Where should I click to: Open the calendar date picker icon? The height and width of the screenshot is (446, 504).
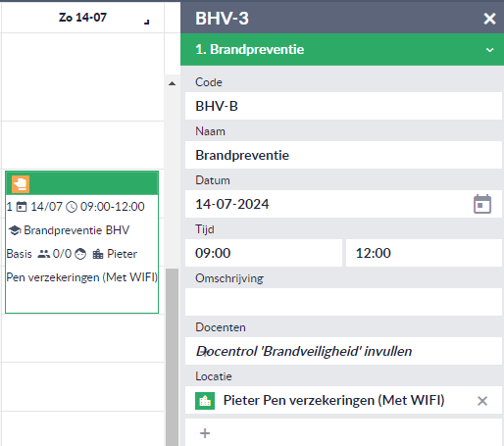(x=482, y=204)
